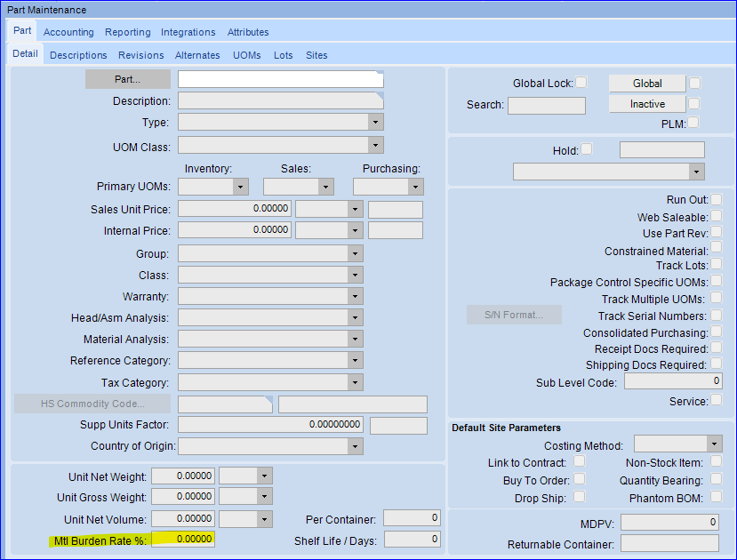Viewport: 737px width, 560px height.
Task: Check Shipping Docs Required
Action: coord(717,364)
